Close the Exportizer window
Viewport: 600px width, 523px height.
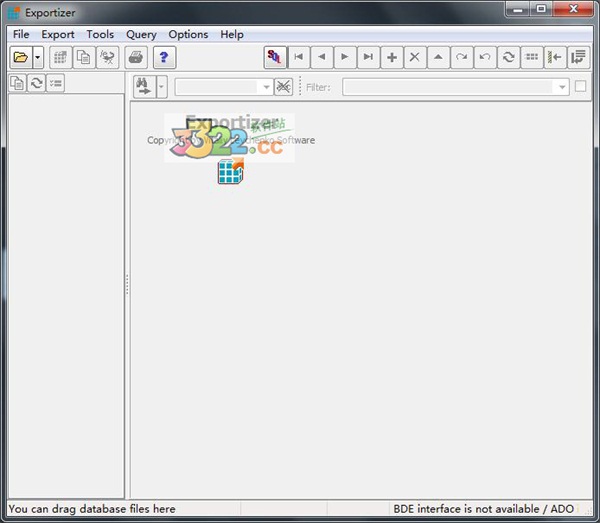pyautogui.click(x=573, y=9)
